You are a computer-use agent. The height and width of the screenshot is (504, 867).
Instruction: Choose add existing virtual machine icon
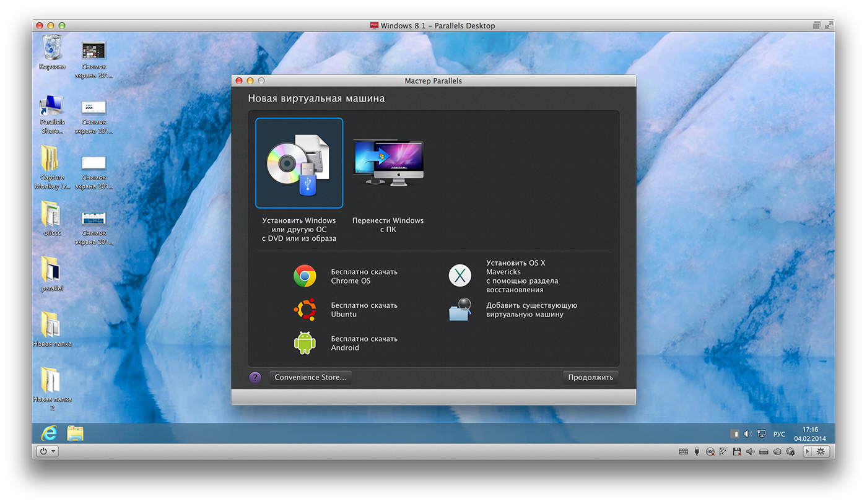click(x=460, y=310)
